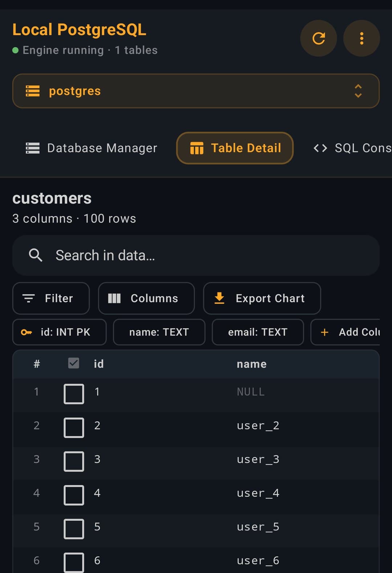The width and height of the screenshot is (392, 573).
Task: Click the refresh icon button
Action: 318,38
